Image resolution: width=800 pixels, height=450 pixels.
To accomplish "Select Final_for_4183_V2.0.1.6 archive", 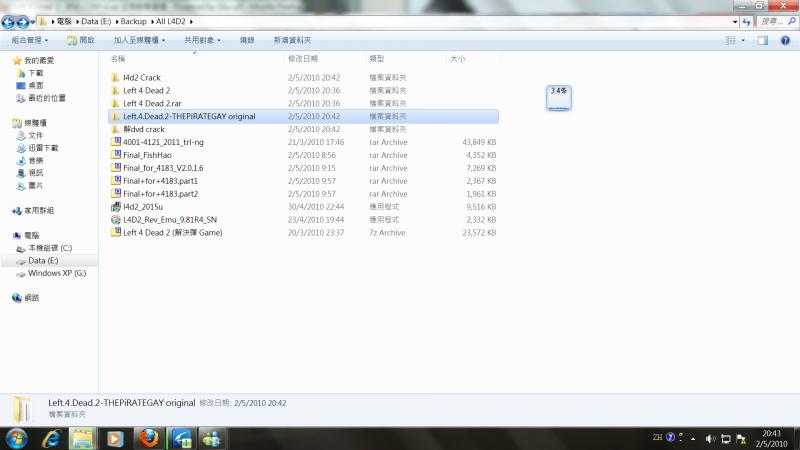I will (x=163, y=168).
